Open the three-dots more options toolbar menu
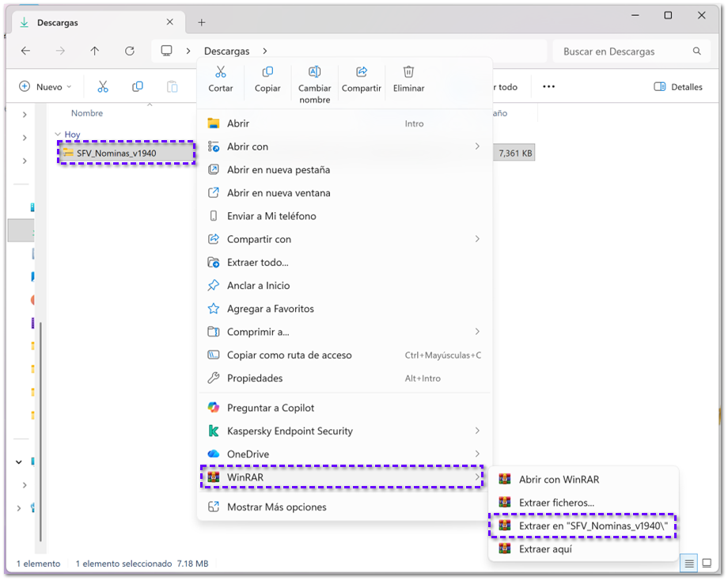The width and height of the screenshot is (728, 581). point(549,87)
